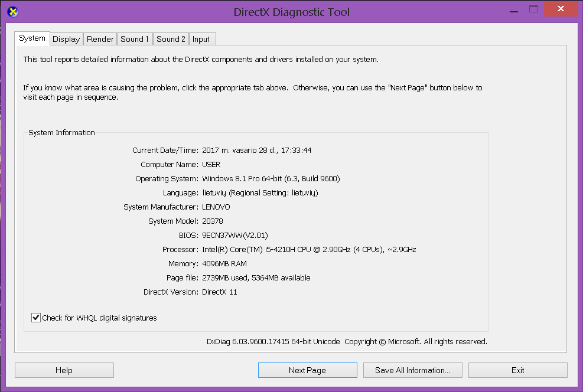Click the "Language:" label
Viewport: 583px width, 392px height.
pos(181,193)
